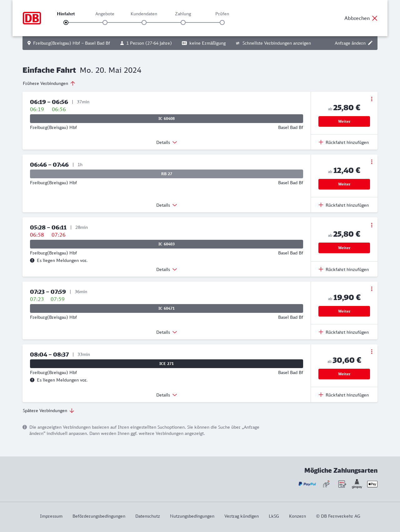Select the Angebote step in the progress bar
Viewport: 400px width, 532px height.
(x=105, y=22)
